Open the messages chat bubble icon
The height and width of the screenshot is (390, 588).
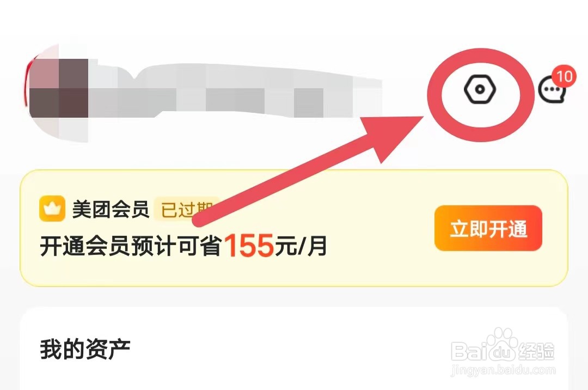551,90
